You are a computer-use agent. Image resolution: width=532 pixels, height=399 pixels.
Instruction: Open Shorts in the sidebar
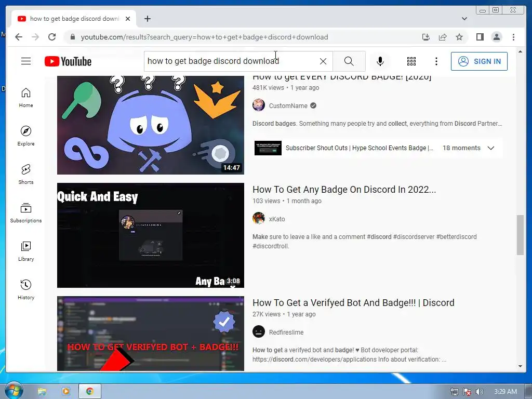click(x=26, y=175)
